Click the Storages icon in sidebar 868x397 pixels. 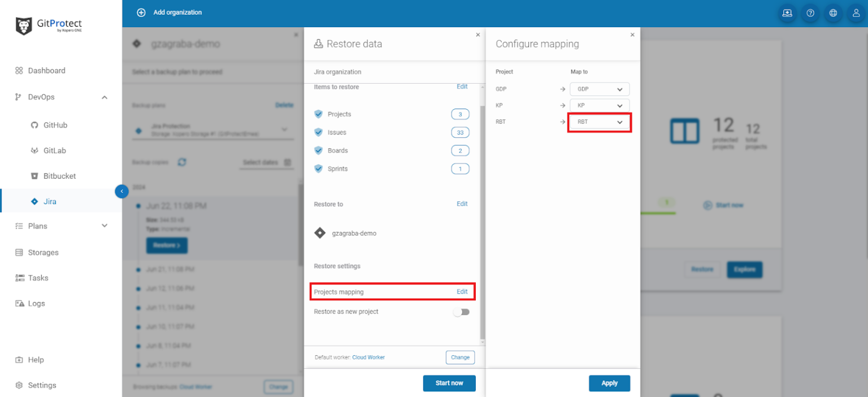[19, 252]
